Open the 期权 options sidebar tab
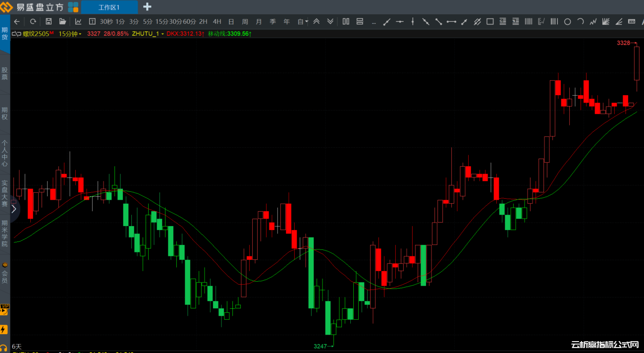 pos(5,114)
